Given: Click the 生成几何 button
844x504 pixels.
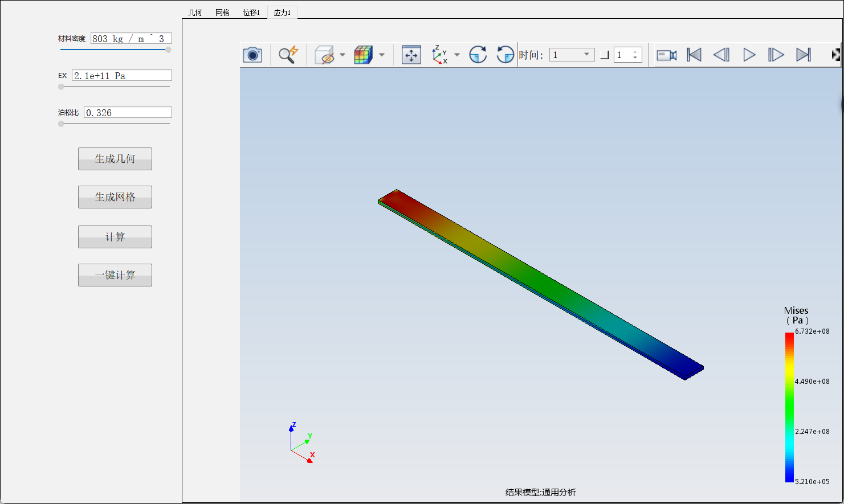Looking at the screenshot, I should (115, 159).
